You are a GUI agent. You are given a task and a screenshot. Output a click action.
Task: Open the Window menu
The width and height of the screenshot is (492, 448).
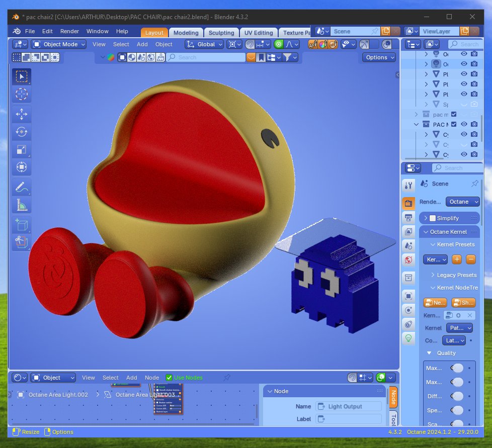(x=98, y=31)
